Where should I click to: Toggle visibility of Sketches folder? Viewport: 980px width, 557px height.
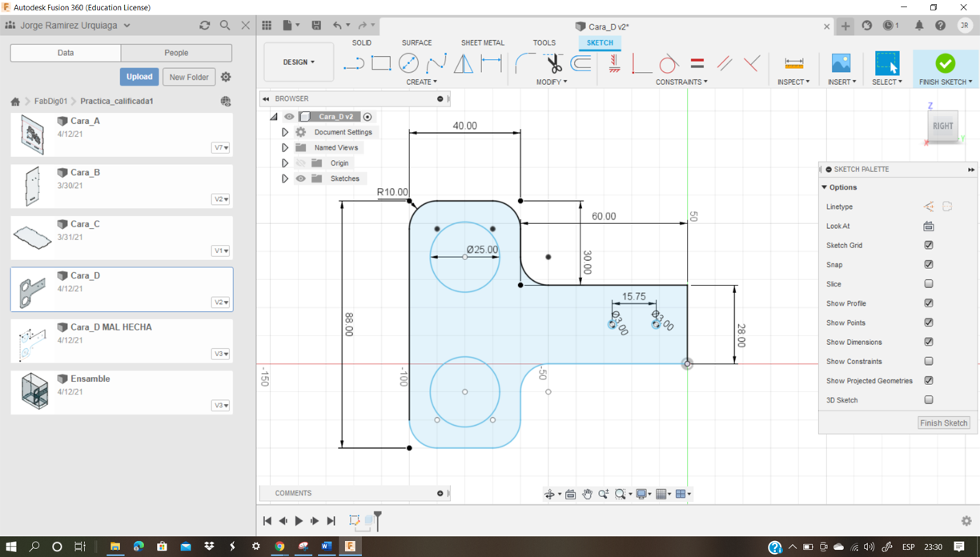coord(301,178)
